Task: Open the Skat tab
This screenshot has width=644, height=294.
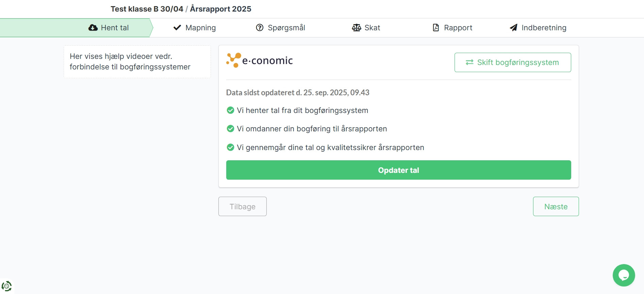Action: (366, 28)
